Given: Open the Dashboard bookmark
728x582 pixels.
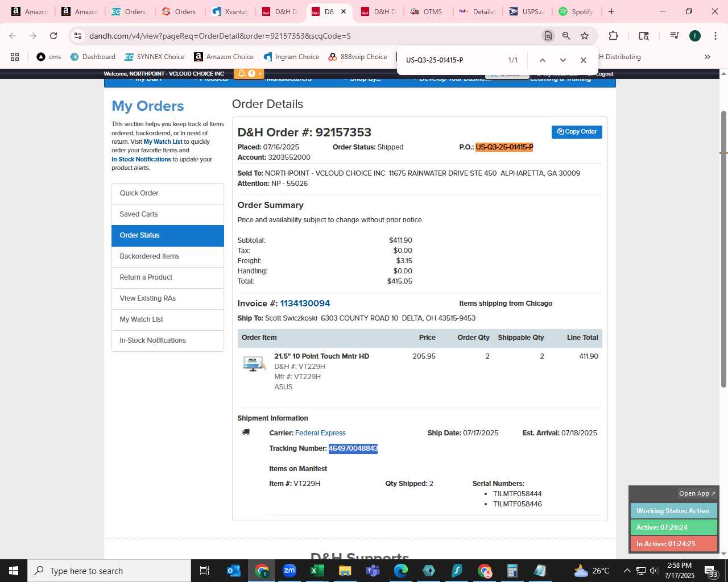Looking at the screenshot, I should pyautogui.click(x=93, y=57).
